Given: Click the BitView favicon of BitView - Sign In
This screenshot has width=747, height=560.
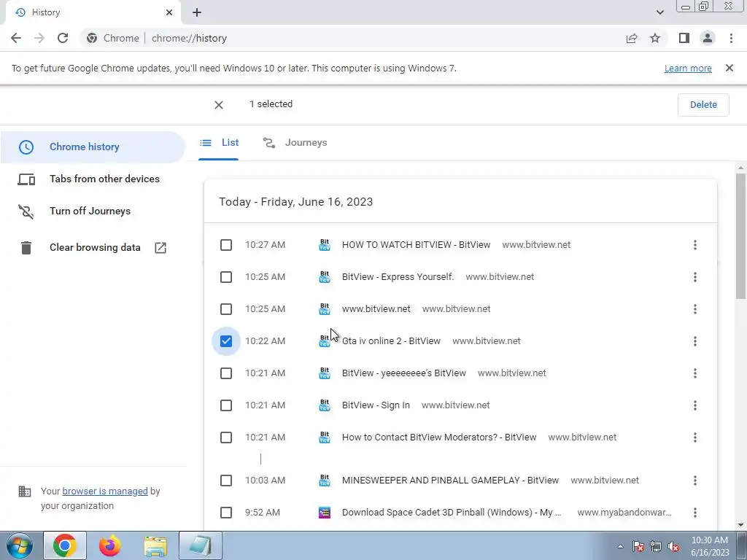Looking at the screenshot, I should click(x=325, y=405).
